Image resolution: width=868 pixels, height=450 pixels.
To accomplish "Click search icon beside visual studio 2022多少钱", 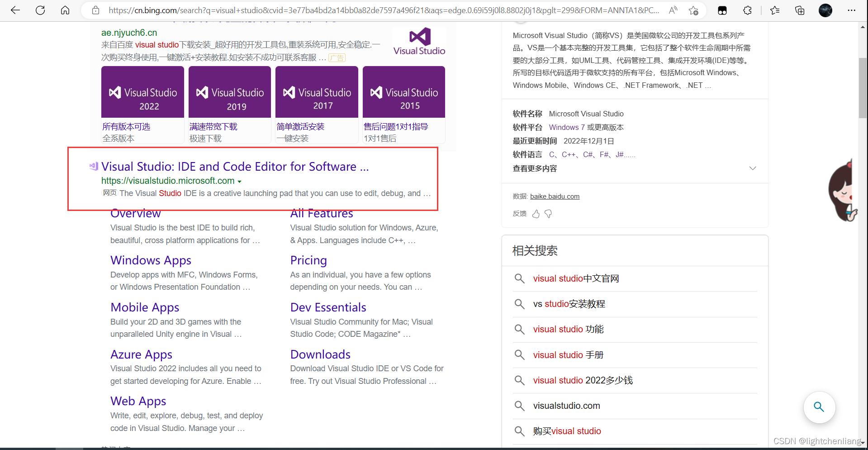I will click(x=520, y=380).
